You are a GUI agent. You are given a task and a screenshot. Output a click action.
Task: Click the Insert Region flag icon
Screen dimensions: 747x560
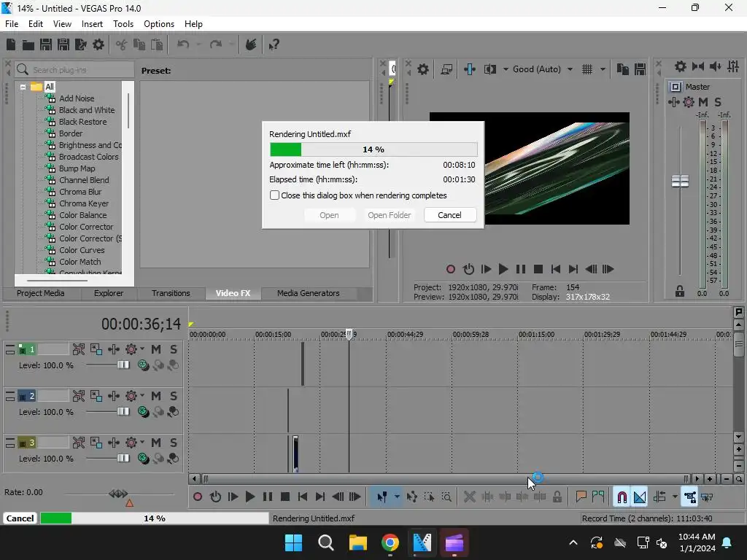(598, 497)
